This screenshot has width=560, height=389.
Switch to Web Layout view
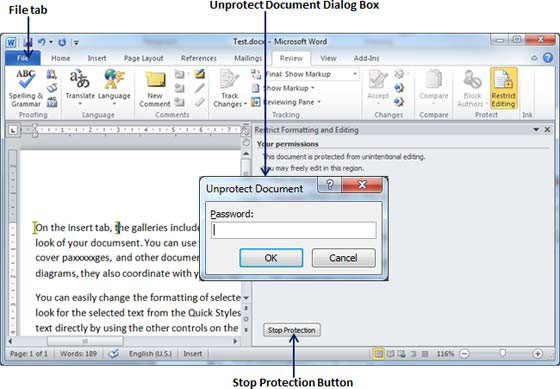[x=402, y=354]
